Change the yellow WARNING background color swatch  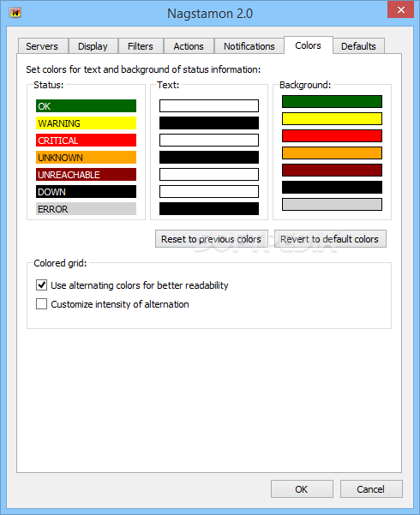pos(332,118)
